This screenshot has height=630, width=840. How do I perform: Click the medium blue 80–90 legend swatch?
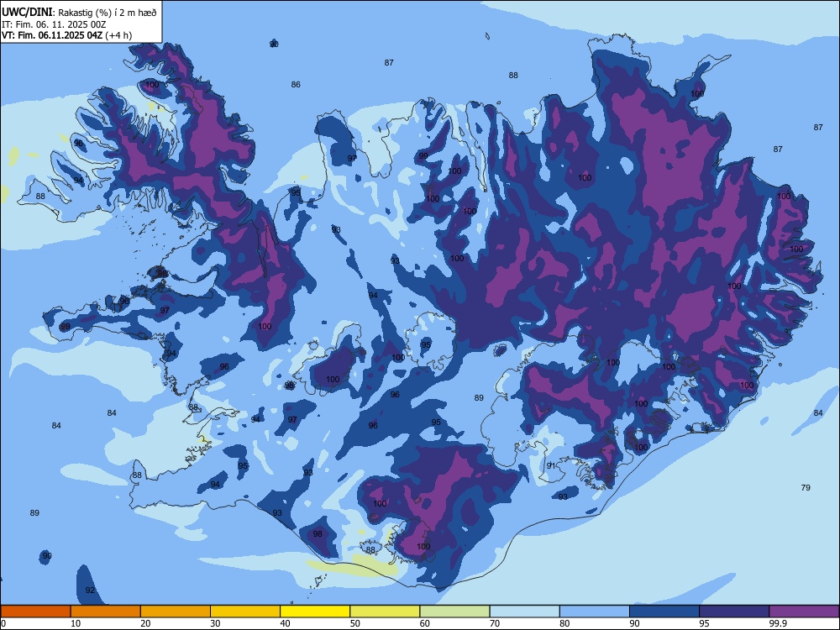click(594, 612)
